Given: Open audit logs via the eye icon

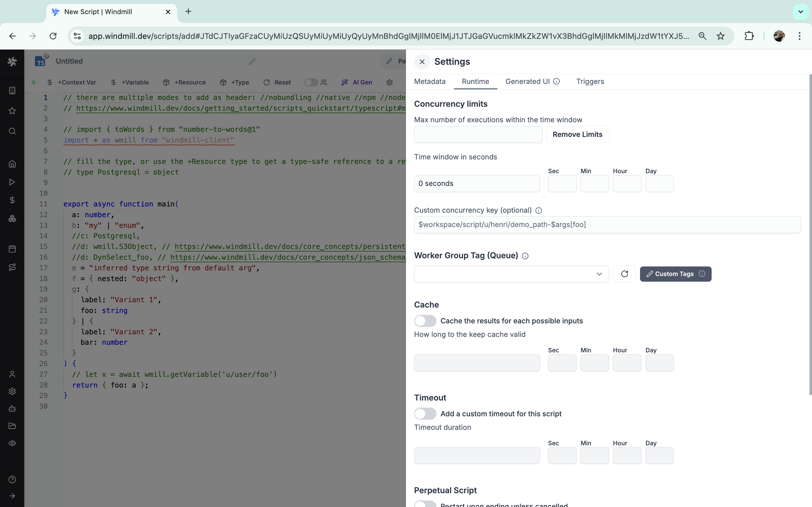Looking at the screenshot, I should click(12, 443).
